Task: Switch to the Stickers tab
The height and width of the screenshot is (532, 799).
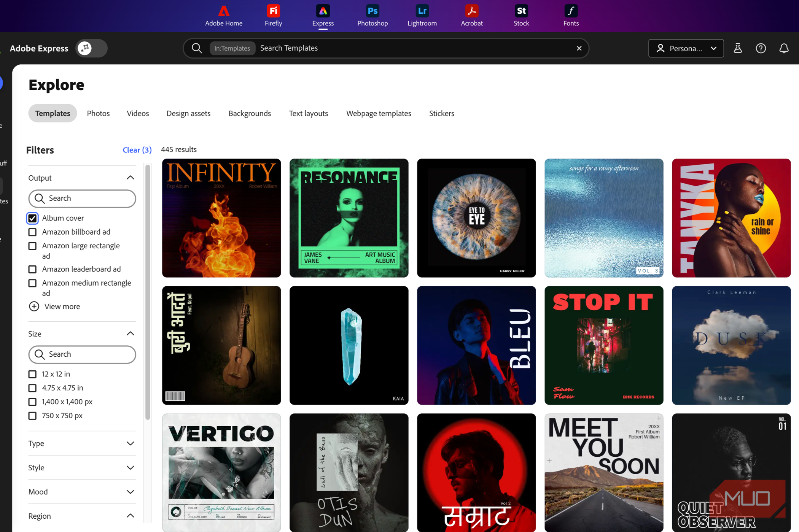Action: point(441,113)
